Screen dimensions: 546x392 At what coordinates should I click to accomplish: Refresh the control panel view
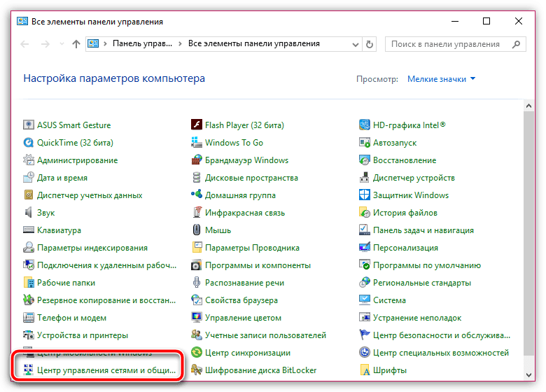click(370, 45)
